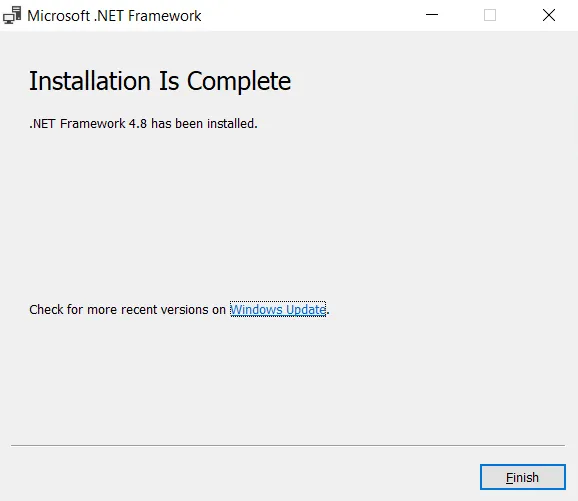Viewport: 578px width, 501px height.
Task: Click the Finish button
Action: pyautogui.click(x=522, y=477)
